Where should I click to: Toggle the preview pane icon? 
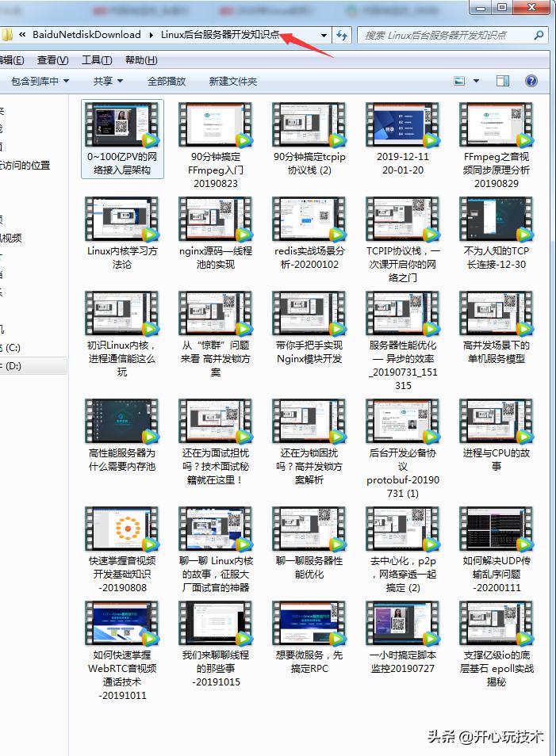(x=503, y=81)
